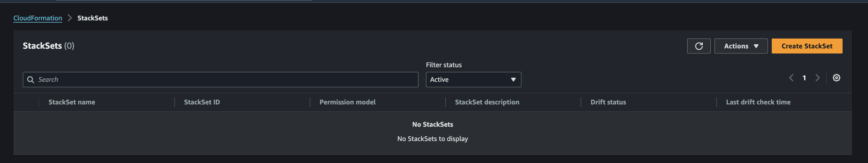
Task: Expand the Filter status Active dropdown
Action: tap(473, 80)
